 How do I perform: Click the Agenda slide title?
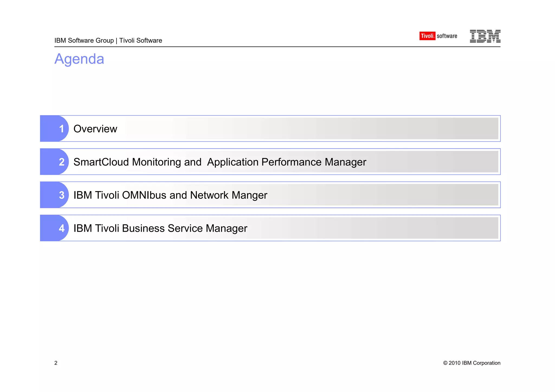point(79,59)
